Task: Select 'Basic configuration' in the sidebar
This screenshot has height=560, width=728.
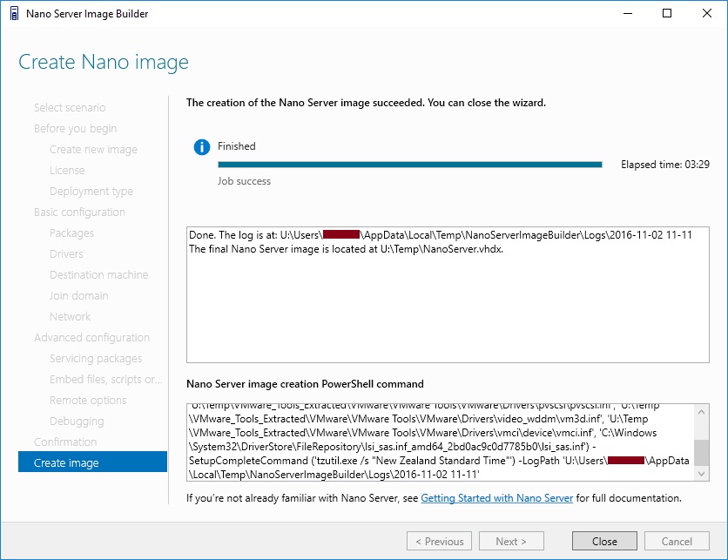Action: [79, 213]
